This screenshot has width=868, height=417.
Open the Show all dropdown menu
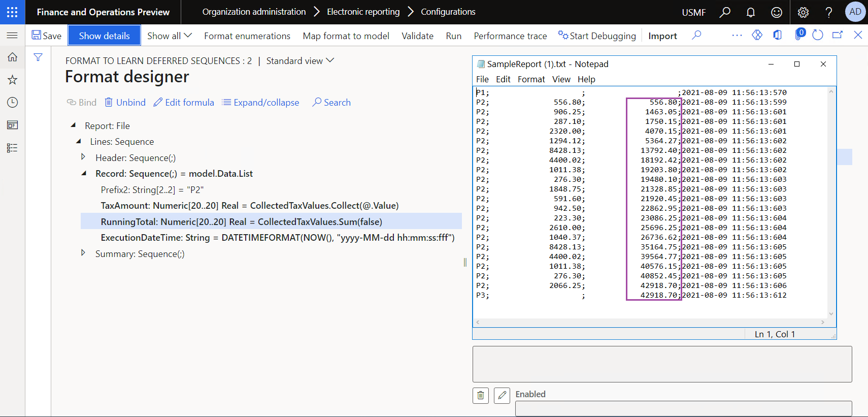[x=169, y=36]
